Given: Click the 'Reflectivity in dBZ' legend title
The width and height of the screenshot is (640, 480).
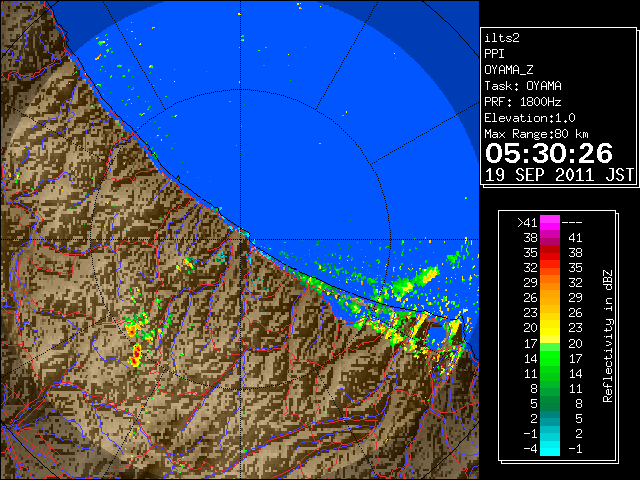Looking at the screenshot, I should pos(608,336).
